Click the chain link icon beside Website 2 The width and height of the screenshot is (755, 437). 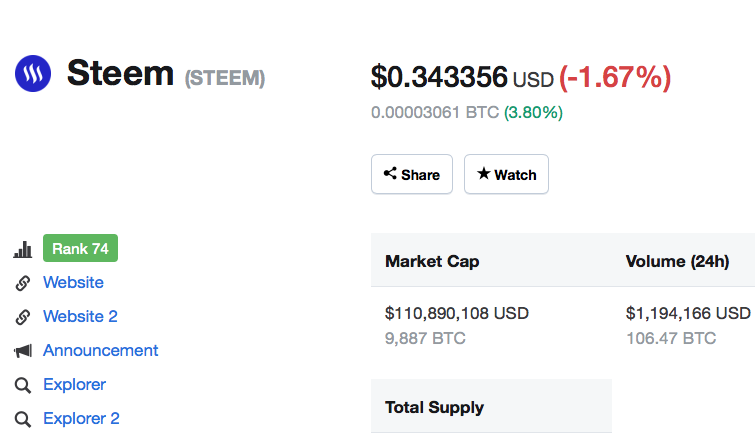point(23,317)
